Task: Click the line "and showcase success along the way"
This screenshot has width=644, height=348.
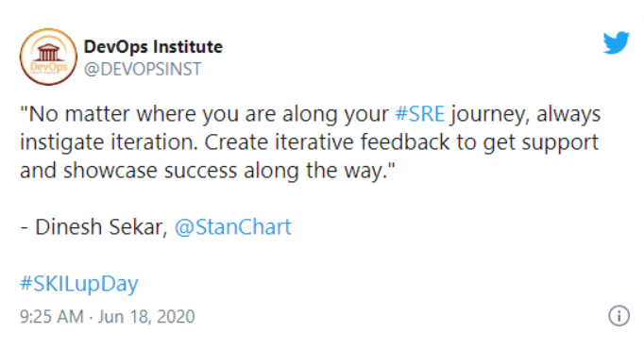Action: point(208,171)
